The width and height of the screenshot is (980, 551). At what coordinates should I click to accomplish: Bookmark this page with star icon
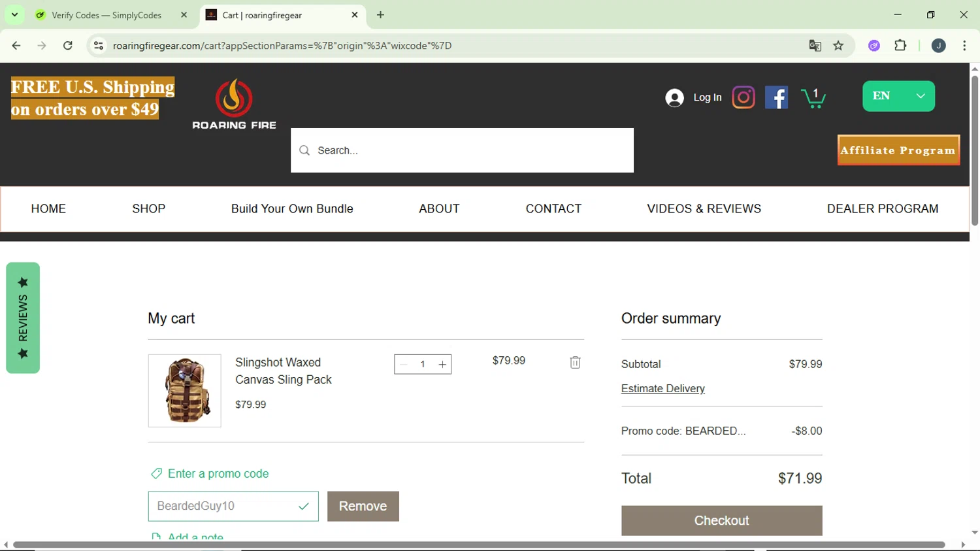pos(839,46)
